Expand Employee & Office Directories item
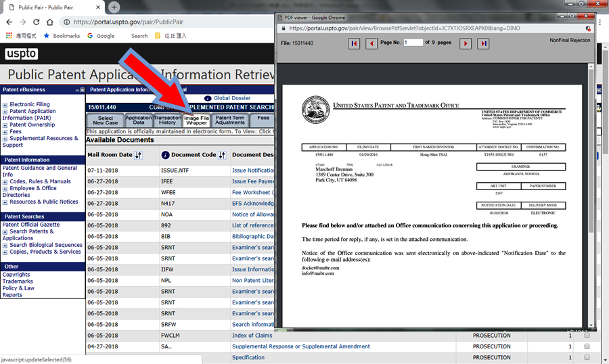This screenshot has height=364, width=609. (5, 188)
